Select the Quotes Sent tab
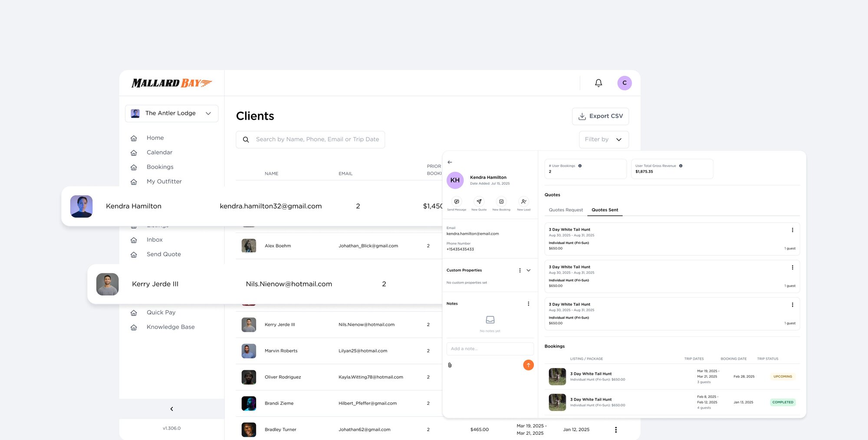This screenshot has height=440, width=868. click(605, 210)
